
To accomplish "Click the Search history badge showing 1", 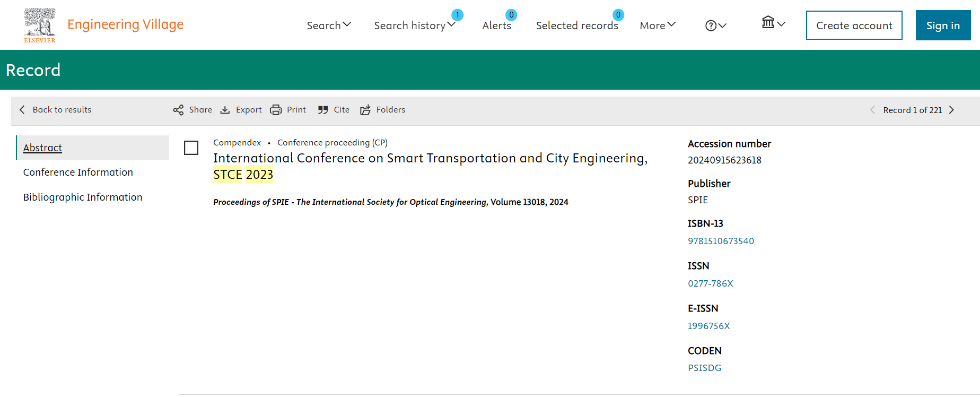I will tap(457, 15).
